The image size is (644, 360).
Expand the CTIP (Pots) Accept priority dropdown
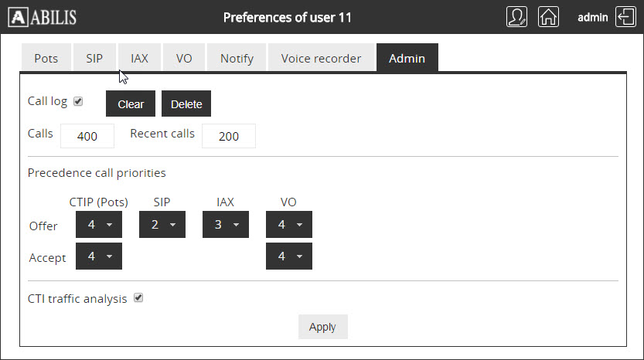point(99,256)
